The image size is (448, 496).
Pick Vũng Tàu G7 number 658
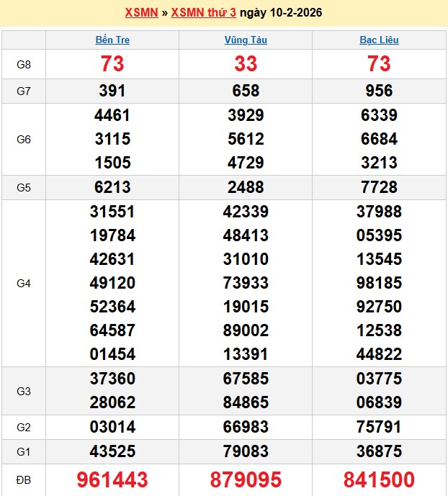click(x=246, y=91)
